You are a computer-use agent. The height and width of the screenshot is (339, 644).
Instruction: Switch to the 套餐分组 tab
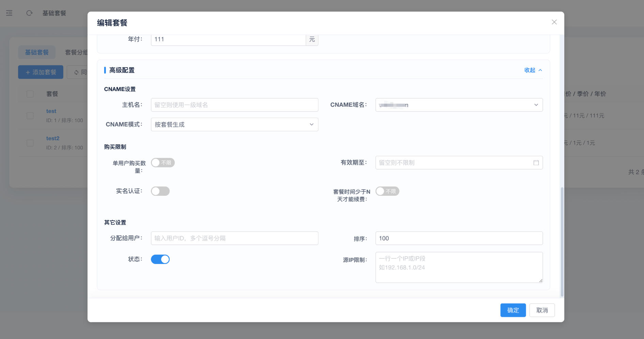76,52
